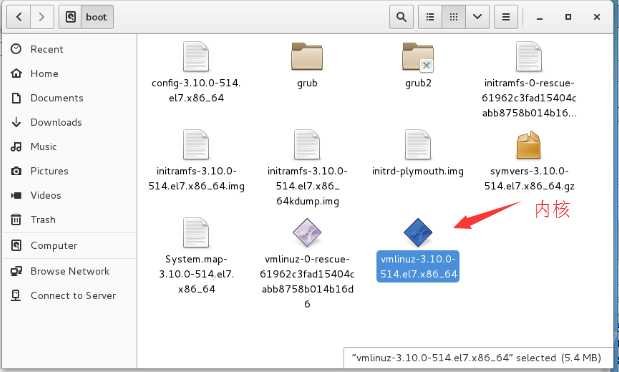The width and height of the screenshot is (619, 372).
Task: Select initrd-plymouth.img file icon
Action: click(418, 145)
